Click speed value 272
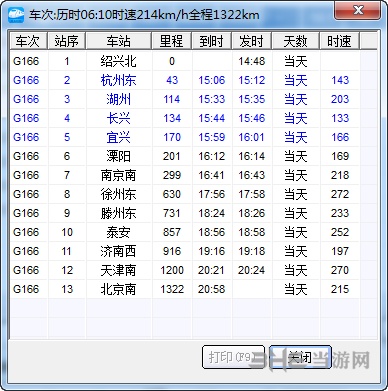This screenshot has height=391, width=388. click(340, 194)
